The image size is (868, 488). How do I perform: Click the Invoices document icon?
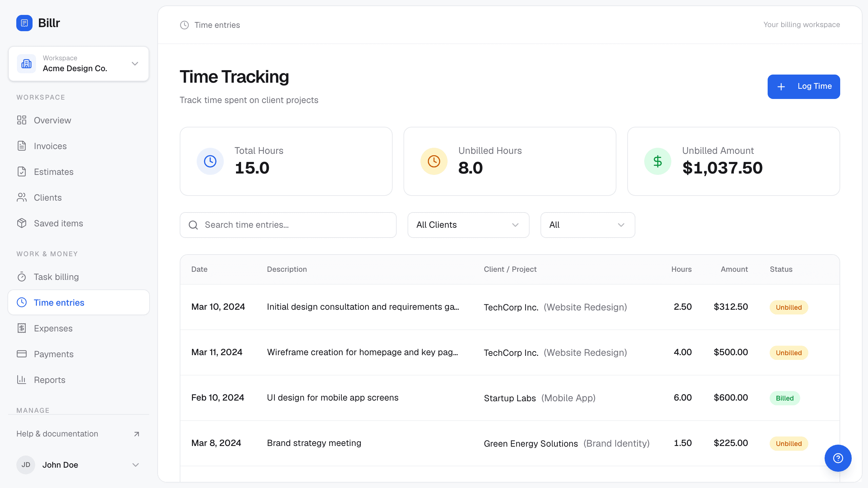point(22,146)
